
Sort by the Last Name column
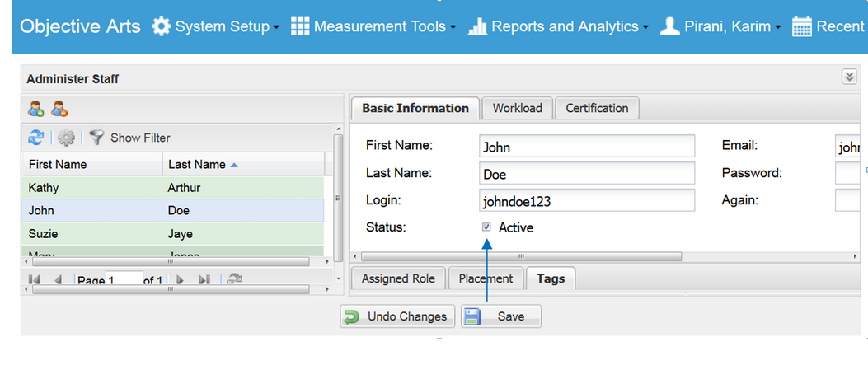pos(243,164)
